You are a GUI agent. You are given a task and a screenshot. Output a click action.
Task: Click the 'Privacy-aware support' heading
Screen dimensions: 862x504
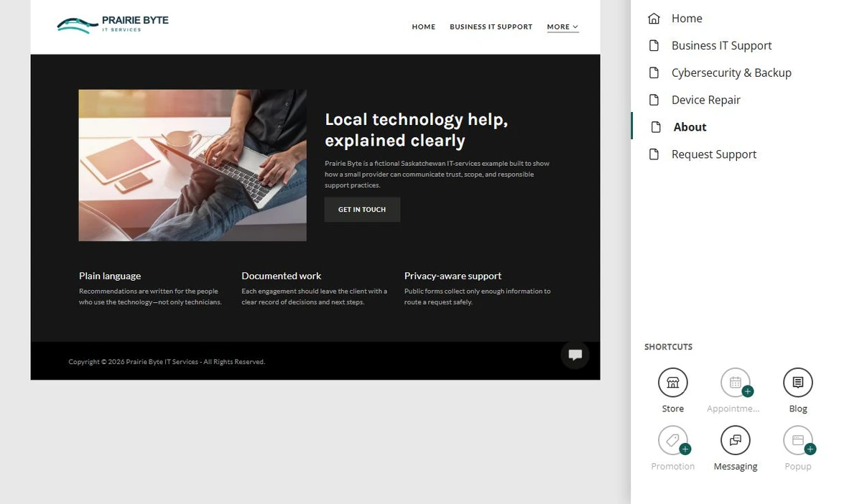pyautogui.click(x=453, y=276)
